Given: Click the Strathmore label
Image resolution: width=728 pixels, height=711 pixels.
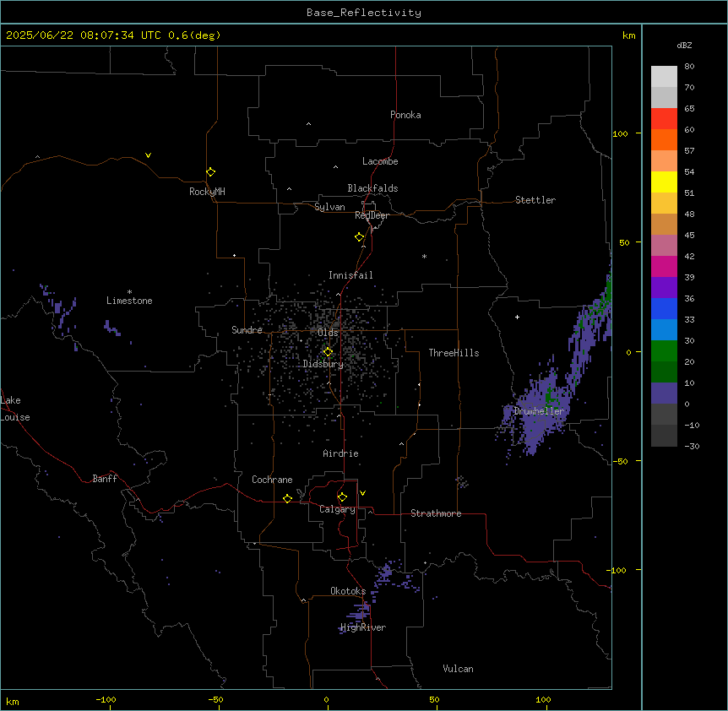Looking at the screenshot, I should (436, 513).
